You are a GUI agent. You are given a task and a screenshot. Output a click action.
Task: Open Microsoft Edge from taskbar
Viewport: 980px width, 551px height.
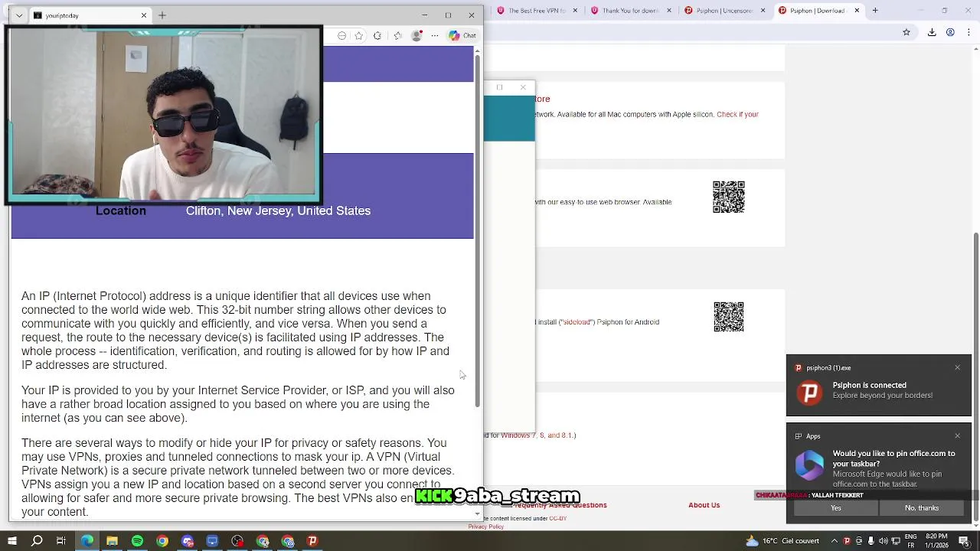coord(87,541)
